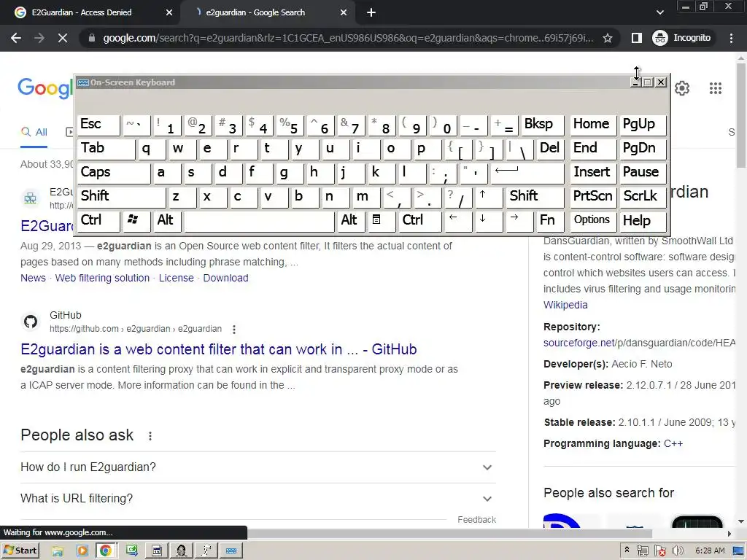Click the Bksp key on on-screen keyboard
The height and width of the screenshot is (560, 747).
(542, 124)
